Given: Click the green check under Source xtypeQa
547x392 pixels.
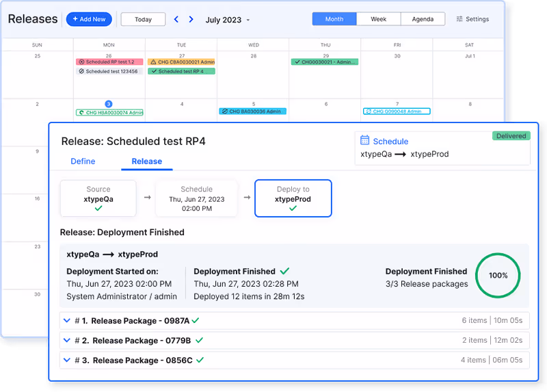Looking at the screenshot, I should (x=98, y=209).
